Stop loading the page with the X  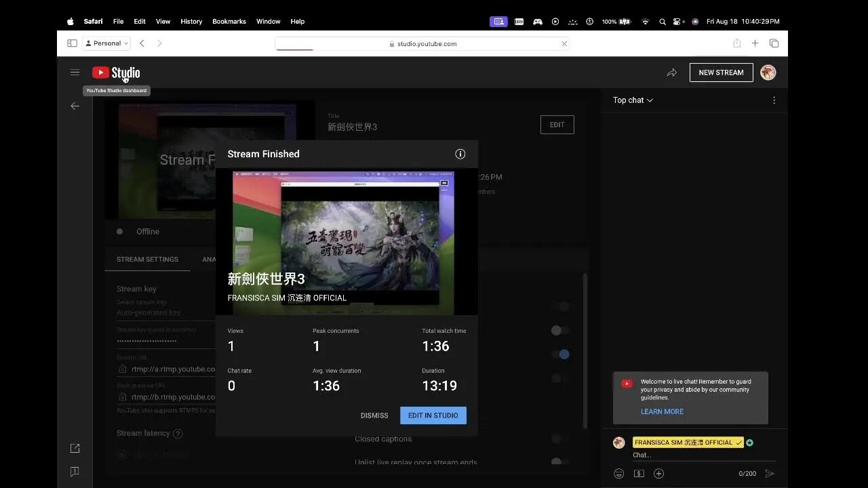(564, 43)
